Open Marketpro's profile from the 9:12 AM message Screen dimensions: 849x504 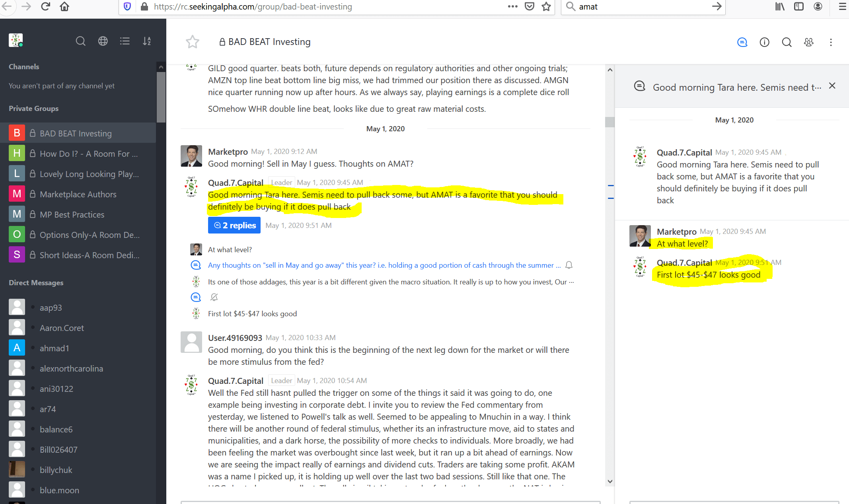pos(228,152)
